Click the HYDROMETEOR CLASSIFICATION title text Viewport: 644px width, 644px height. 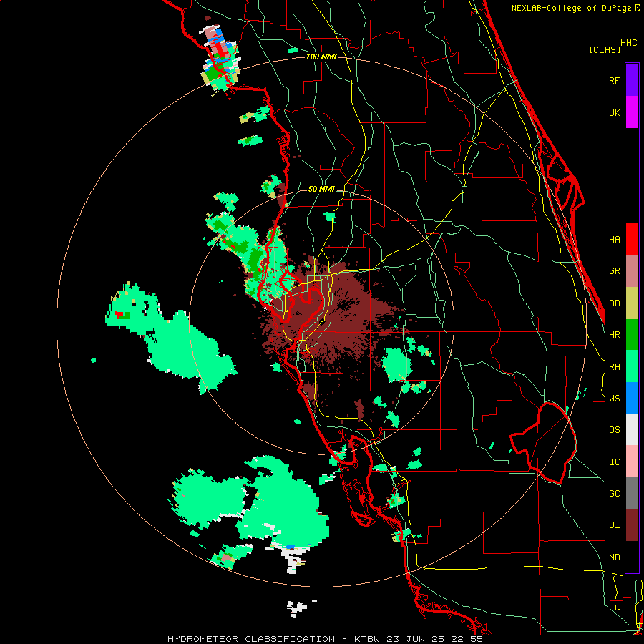[251, 639]
